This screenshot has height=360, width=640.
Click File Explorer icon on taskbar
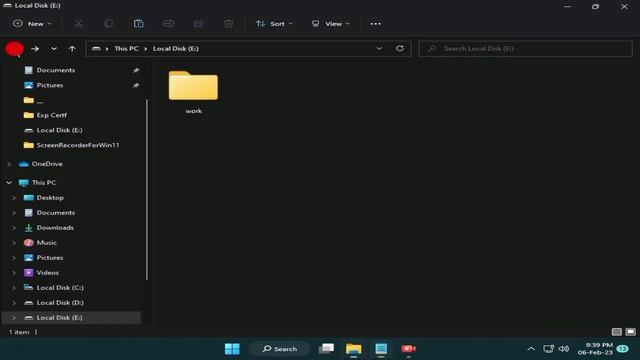[354, 349]
